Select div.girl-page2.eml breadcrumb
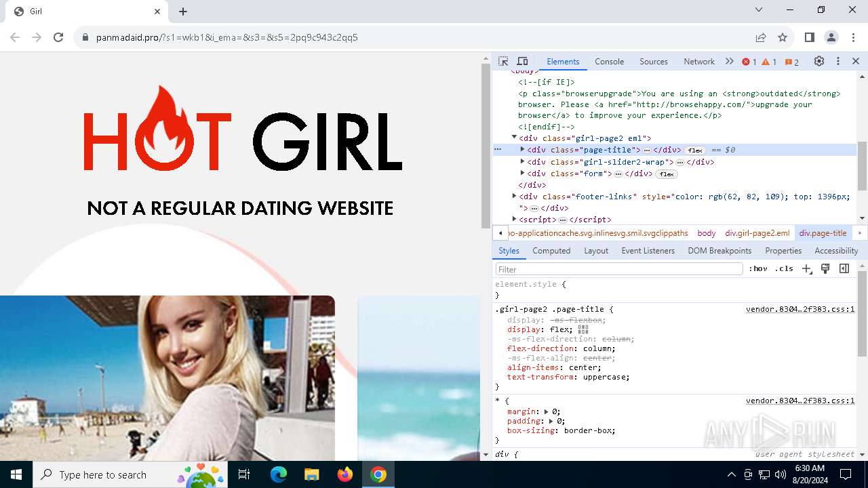The image size is (868, 488). coord(757,233)
